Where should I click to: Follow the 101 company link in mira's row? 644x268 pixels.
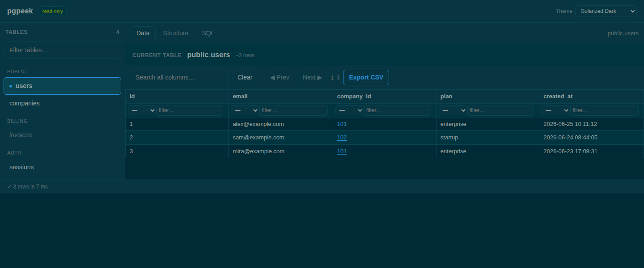342,151
